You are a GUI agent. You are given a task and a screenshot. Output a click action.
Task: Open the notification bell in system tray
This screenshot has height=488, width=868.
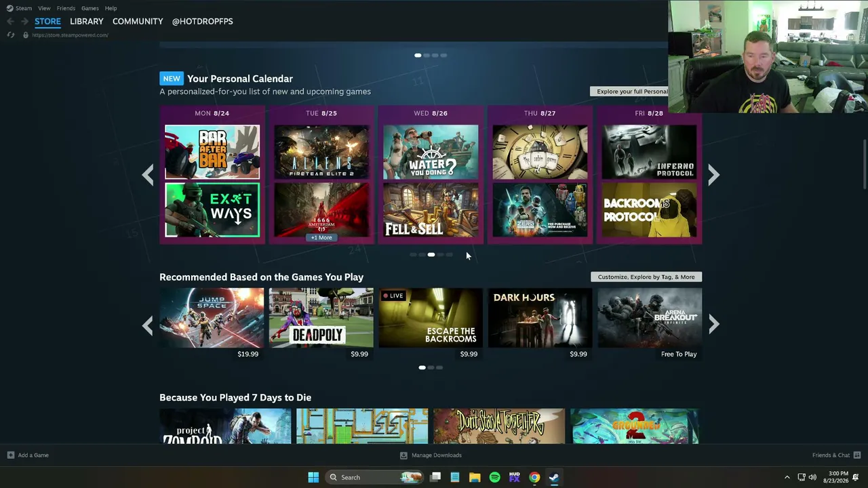coord(856,477)
